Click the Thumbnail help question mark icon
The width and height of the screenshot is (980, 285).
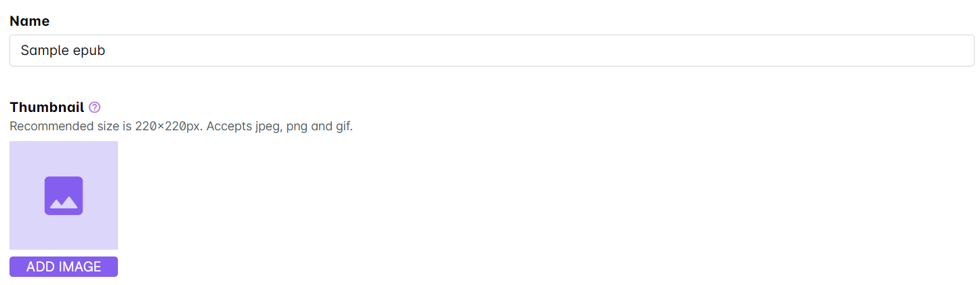click(x=95, y=107)
